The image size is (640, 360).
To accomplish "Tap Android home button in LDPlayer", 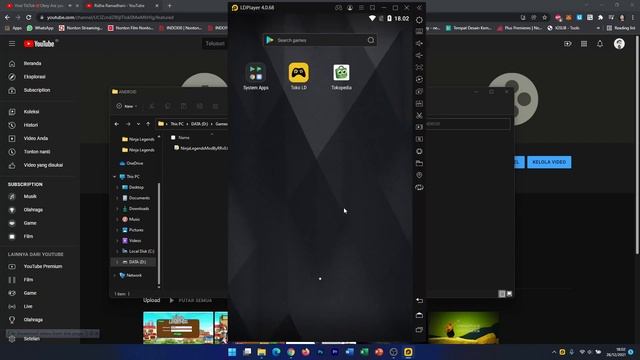I will (419, 315).
